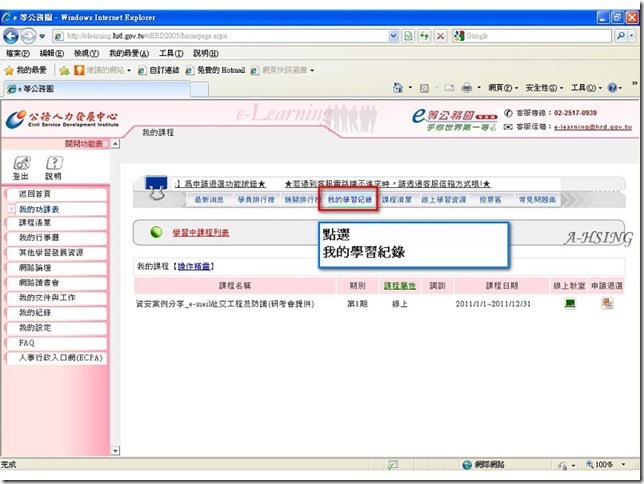
Task: Click 自訂連結 favorites bar link
Action: point(159,71)
